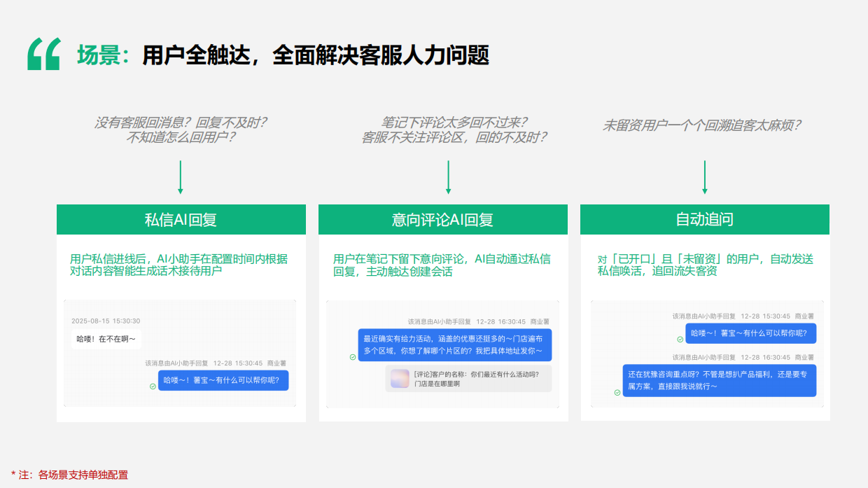Click the green word 场景 in the title
Viewport: 868px width, 488px height.
(x=98, y=55)
